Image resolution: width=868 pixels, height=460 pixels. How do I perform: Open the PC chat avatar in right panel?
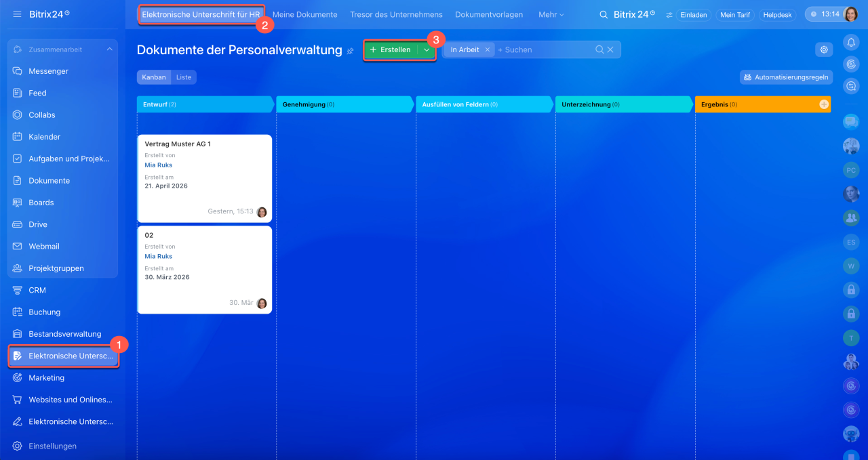851,170
